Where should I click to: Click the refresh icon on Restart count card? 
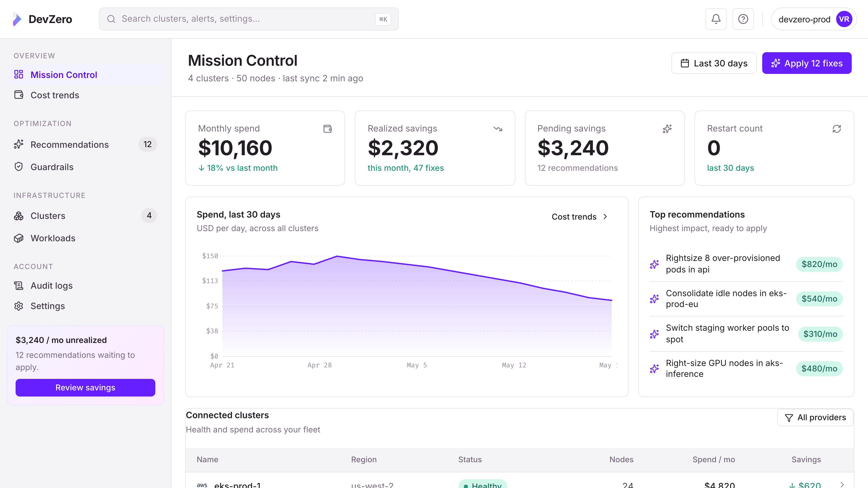pos(837,129)
